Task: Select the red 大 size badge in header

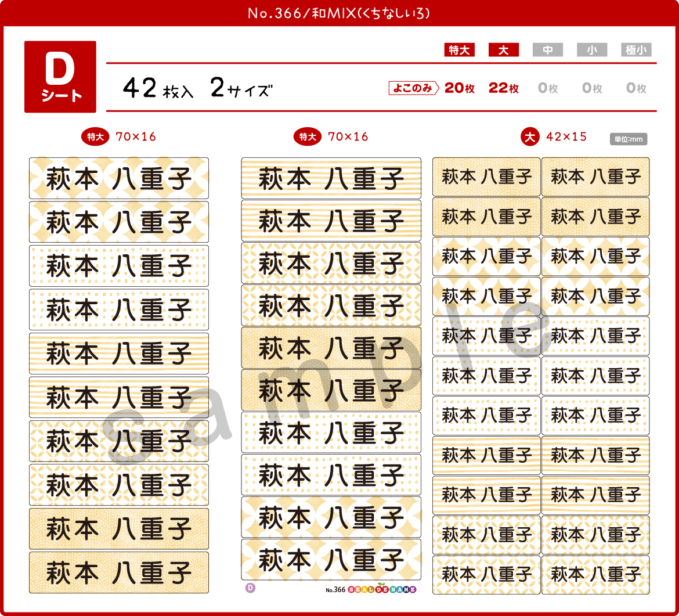Action: pos(504,50)
